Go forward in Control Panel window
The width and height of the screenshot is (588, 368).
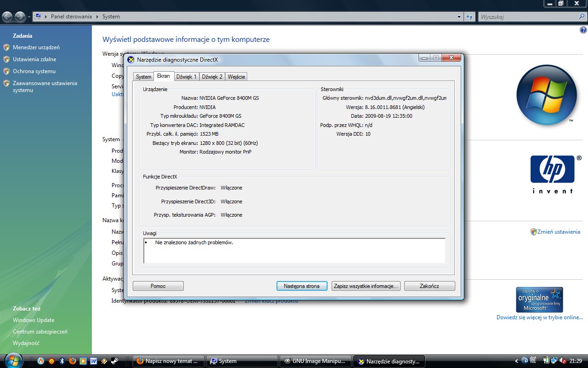[20, 17]
